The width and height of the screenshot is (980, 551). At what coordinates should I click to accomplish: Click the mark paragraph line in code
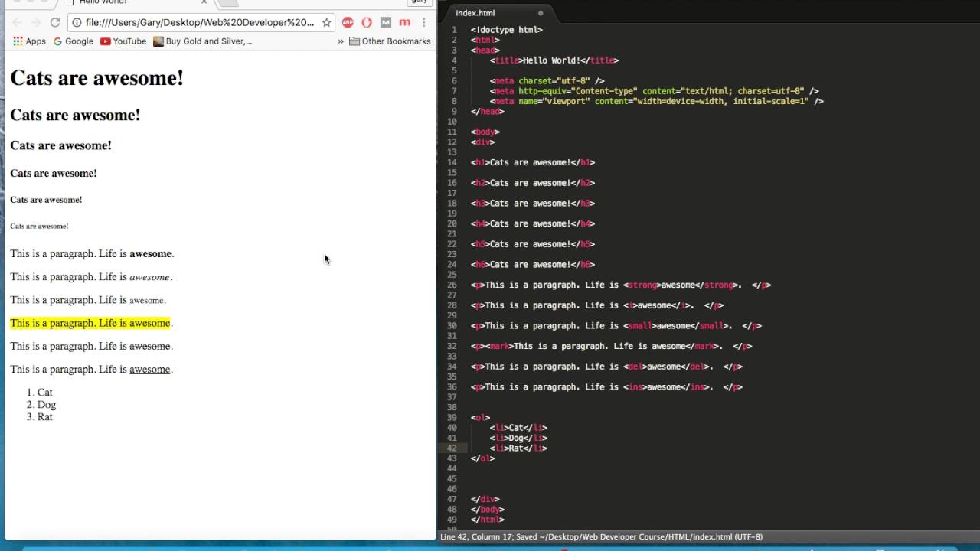coord(611,346)
